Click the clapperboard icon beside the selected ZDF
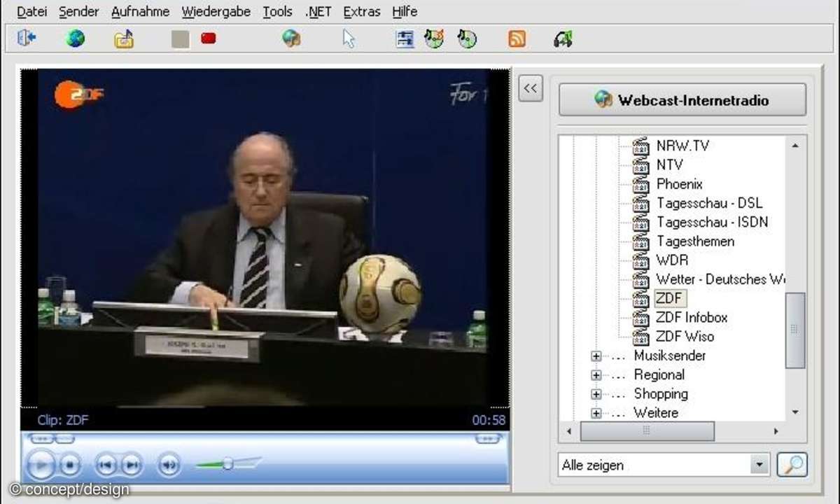The width and height of the screenshot is (840, 504). pyautogui.click(x=641, y=298)
